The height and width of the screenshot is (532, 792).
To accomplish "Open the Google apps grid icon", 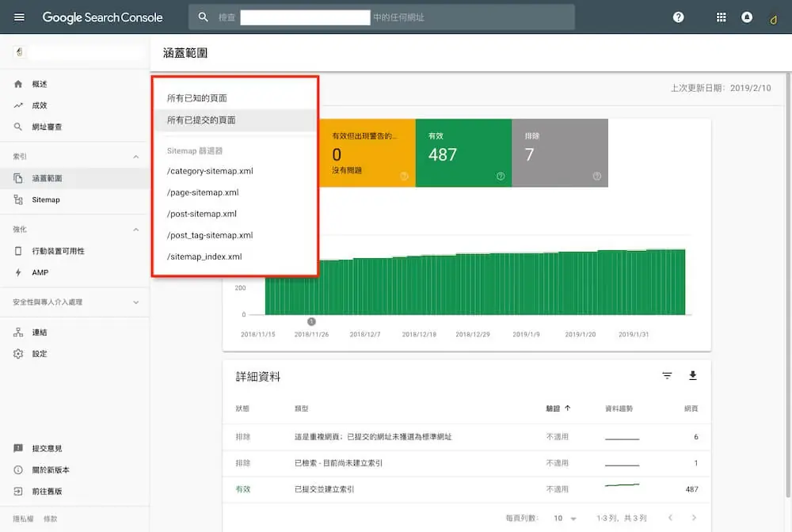I will (x=722, y=17).
